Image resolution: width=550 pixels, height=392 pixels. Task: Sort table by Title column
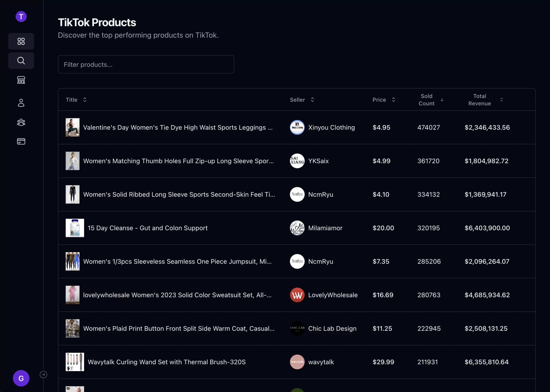76,100
